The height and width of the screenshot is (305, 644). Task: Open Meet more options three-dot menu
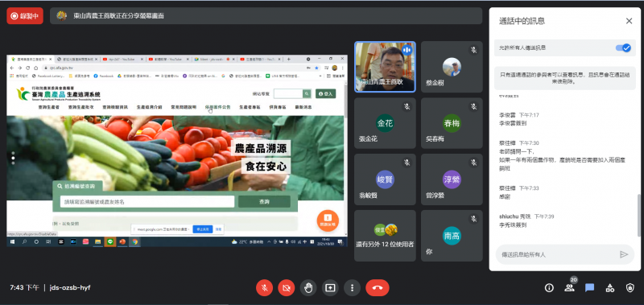tap(352, 288)
